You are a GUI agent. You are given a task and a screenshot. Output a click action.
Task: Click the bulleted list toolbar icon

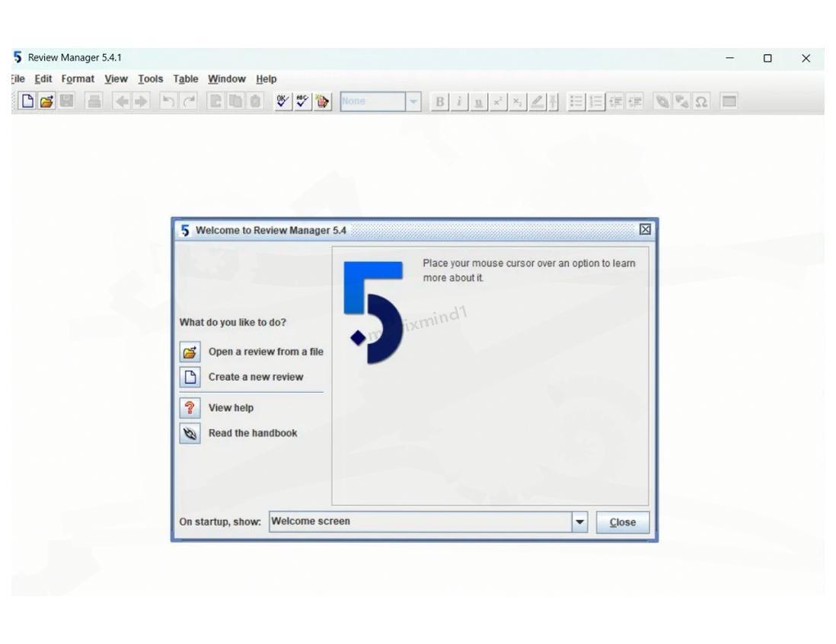(x=576, y=102)
